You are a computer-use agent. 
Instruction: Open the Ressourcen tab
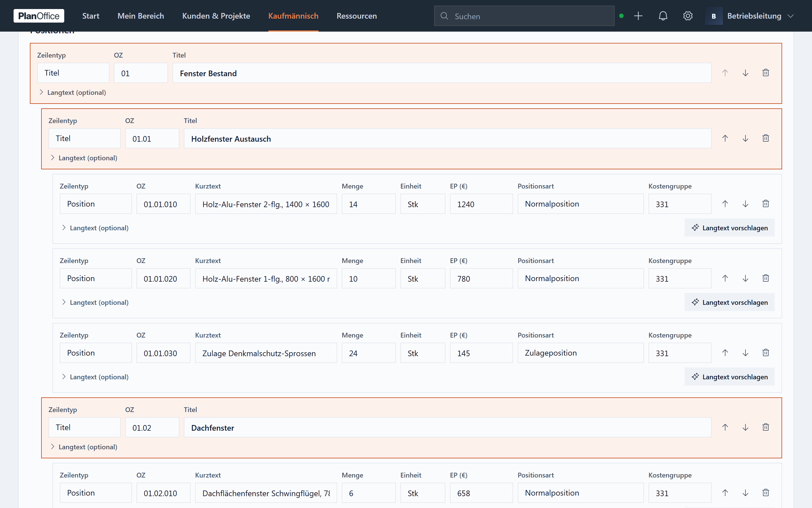[x=357, y=16]
